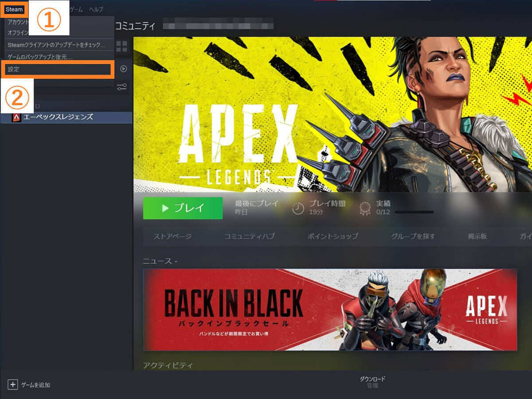This screenshot has width=532, height=399.
Task: Open the ダウンロード 管理 section
Action: point(372,382)
